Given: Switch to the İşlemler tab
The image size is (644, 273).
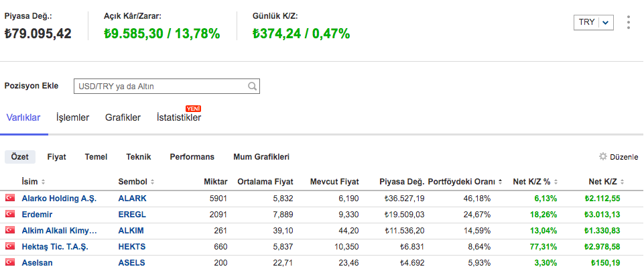Looking at the screenshot, I should point(72,118).
